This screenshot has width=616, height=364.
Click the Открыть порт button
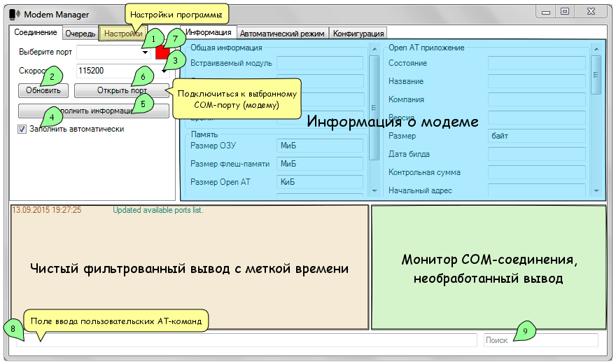coord(122,90)
